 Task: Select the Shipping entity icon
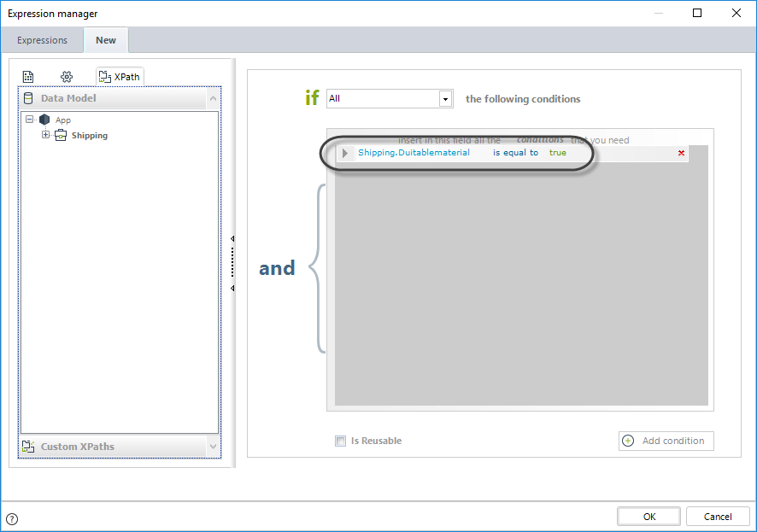coord(61,136)
